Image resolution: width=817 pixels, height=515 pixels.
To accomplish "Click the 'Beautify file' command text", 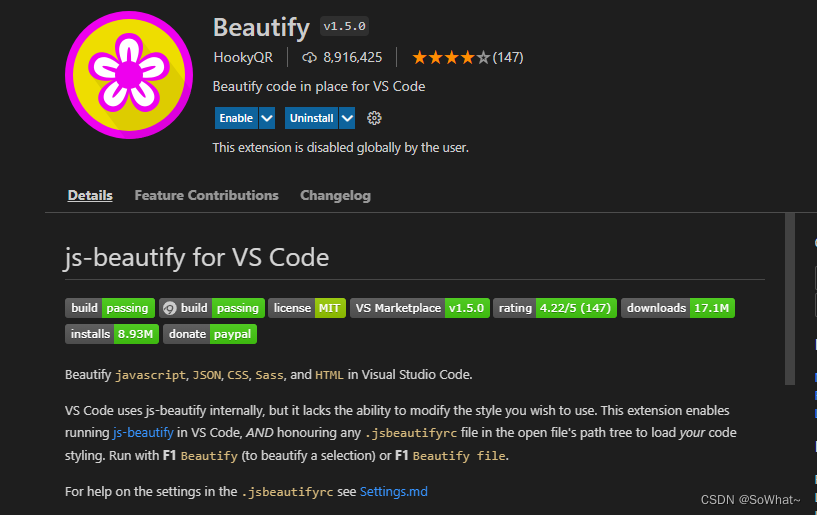I will 459,456.
